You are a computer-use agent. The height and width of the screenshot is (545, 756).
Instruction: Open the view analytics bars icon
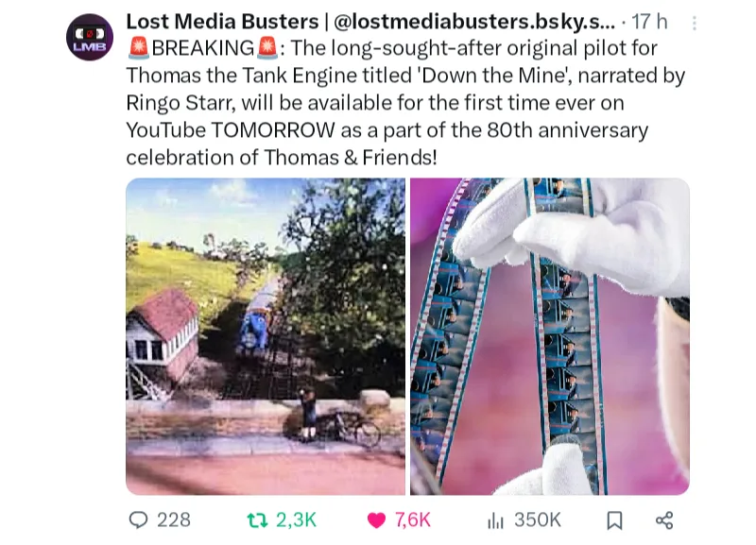[495, 520]
